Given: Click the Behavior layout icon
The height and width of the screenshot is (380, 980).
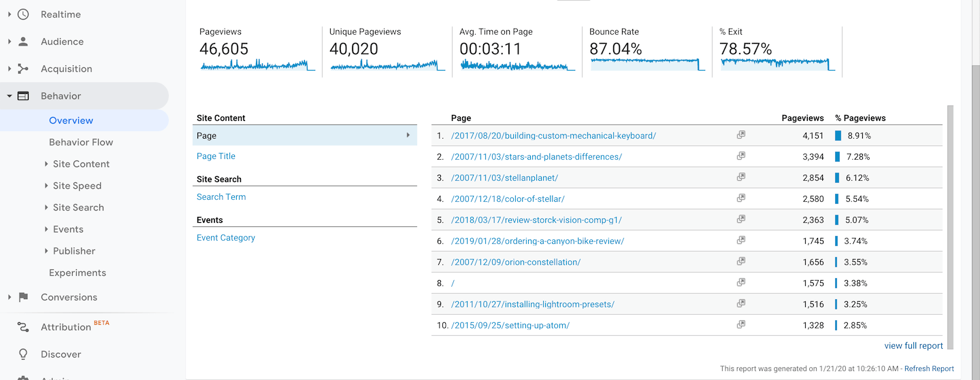Looking at the screenshot, I should click(x=23, y=96).
